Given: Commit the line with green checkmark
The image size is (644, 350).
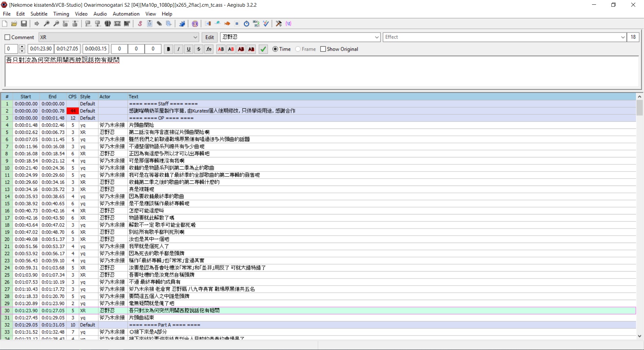Looking at the screenshot, I should 263,49.
